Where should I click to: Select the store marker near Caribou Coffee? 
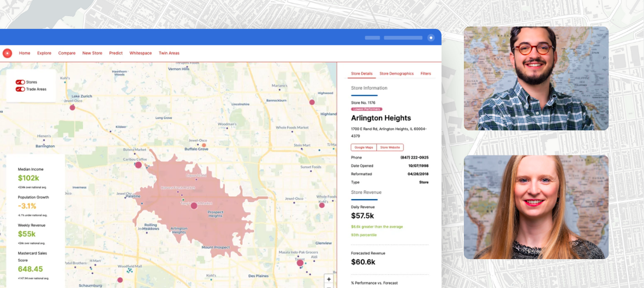click(x=139, y=165)
